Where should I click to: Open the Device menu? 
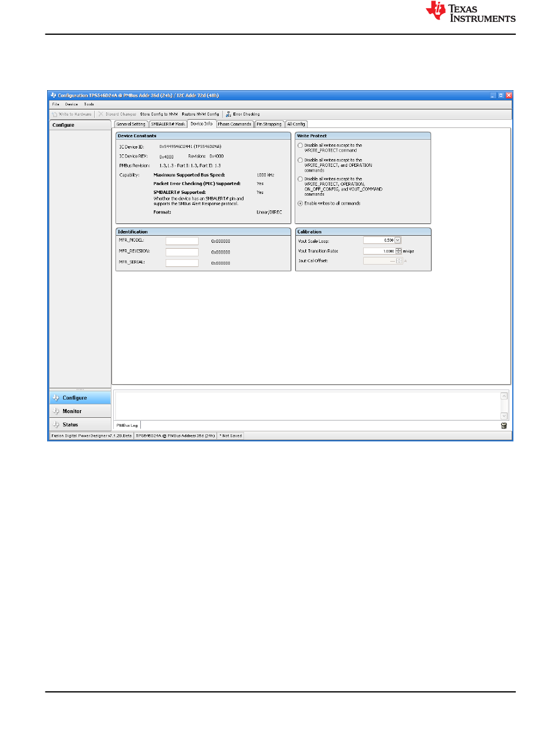click(71, 104)
